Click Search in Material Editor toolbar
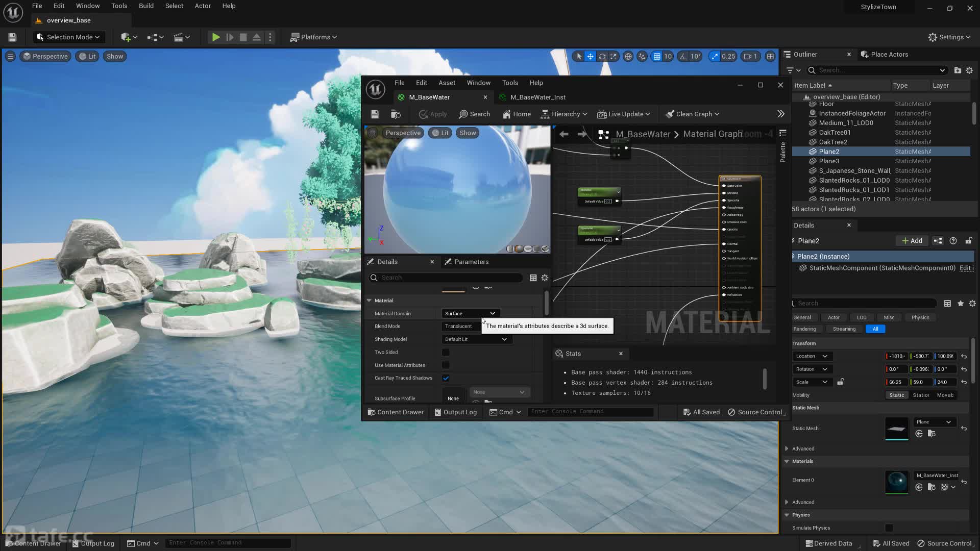 click(x=474, y=114)
